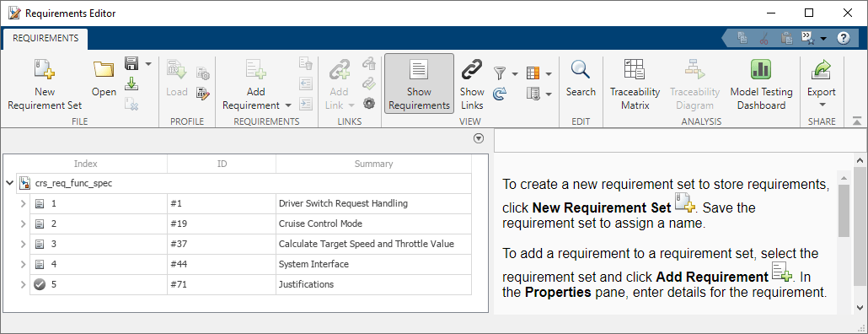The height and width of the screenshot is (334, 868).
Task: Expand requirement 4 System Interface
Action: (x=23, y=264)
